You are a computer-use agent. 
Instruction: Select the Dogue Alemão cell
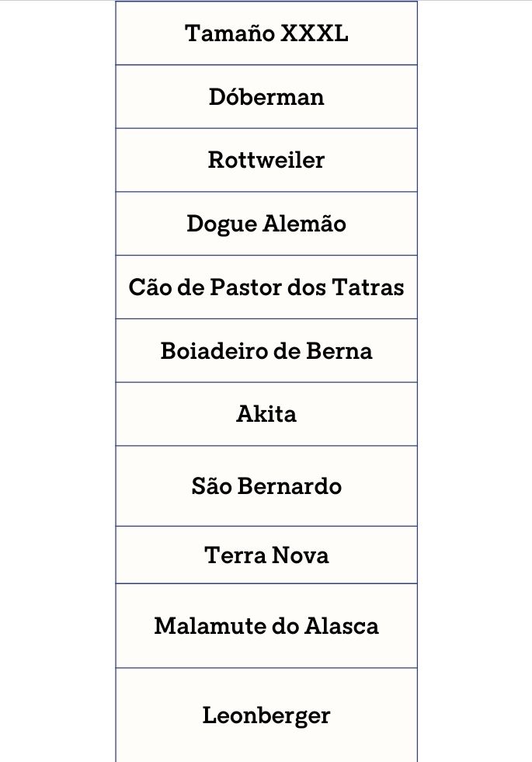point(266,224)
